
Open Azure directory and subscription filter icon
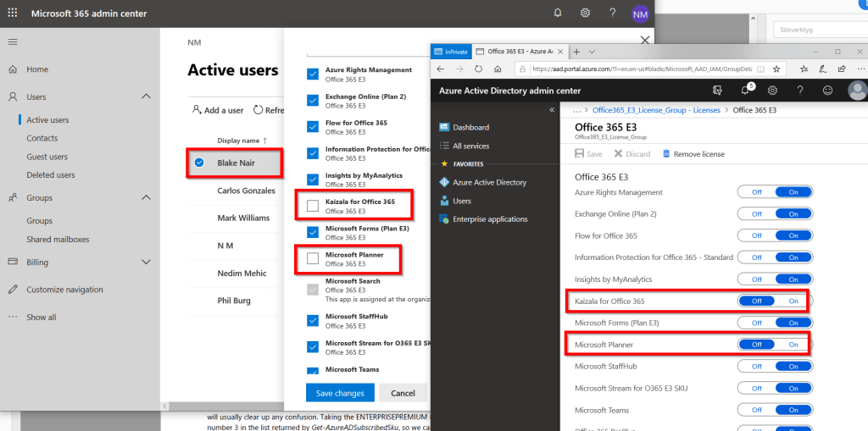click(x=718, y=91)
